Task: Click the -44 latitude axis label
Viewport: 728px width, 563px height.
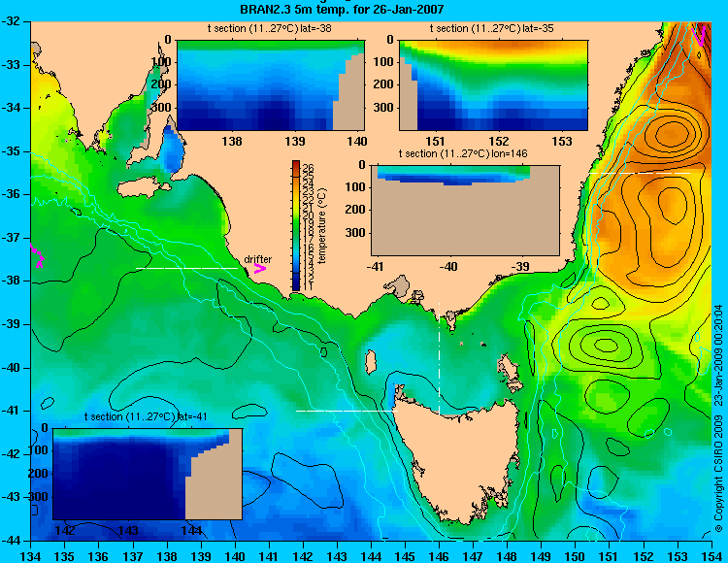Action: 11,541
